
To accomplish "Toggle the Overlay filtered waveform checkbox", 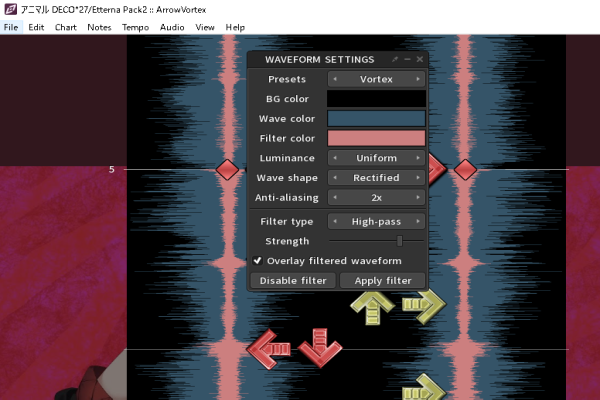I will tap(257, 261).
